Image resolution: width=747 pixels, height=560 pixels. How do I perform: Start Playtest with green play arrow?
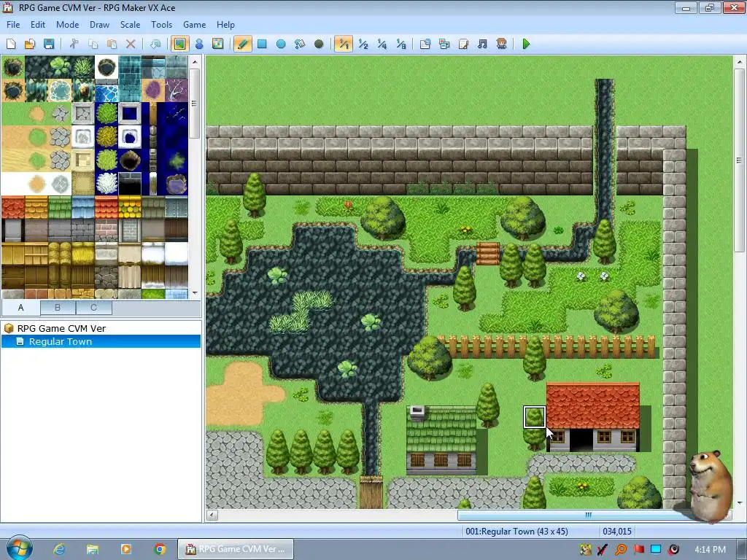(526, 44)
